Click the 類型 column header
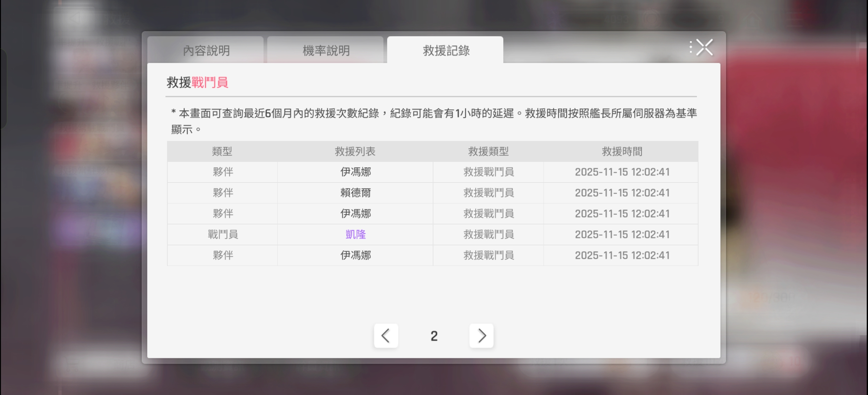 coord(222,152)
